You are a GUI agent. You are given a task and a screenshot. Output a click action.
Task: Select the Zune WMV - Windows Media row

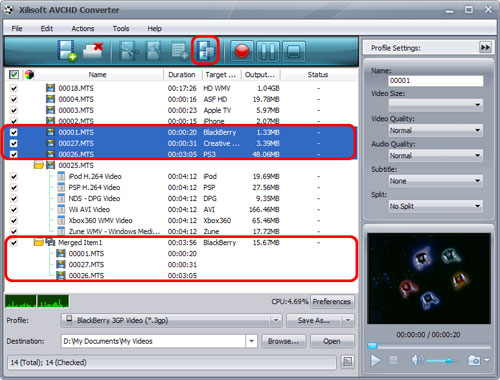pyautogui.click(x=180, y=231)
